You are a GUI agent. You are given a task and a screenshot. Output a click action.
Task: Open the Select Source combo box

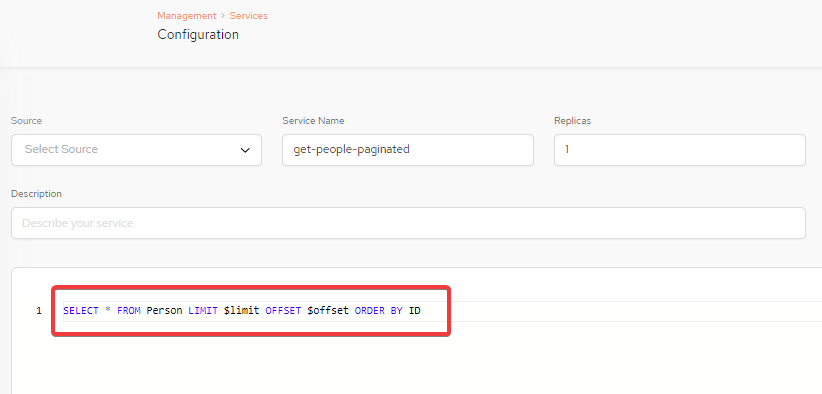[136, 150]
